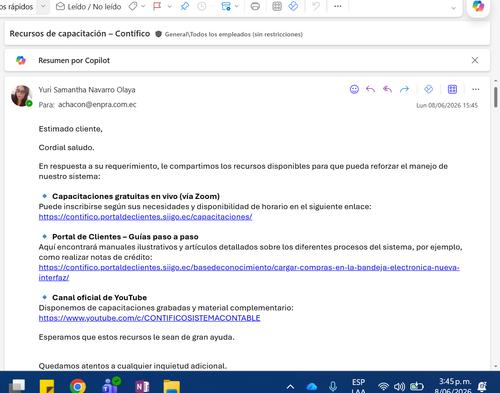Click heading Capacitaciones gratuitas en vivo
This screenshot has height=393, width=500.
(136, 196)
